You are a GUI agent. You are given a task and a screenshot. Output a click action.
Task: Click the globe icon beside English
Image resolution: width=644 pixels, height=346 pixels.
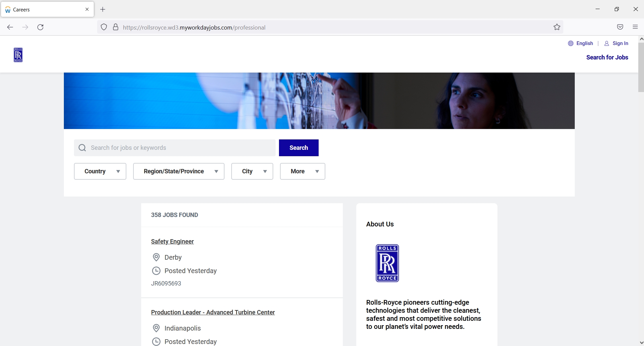571,43
